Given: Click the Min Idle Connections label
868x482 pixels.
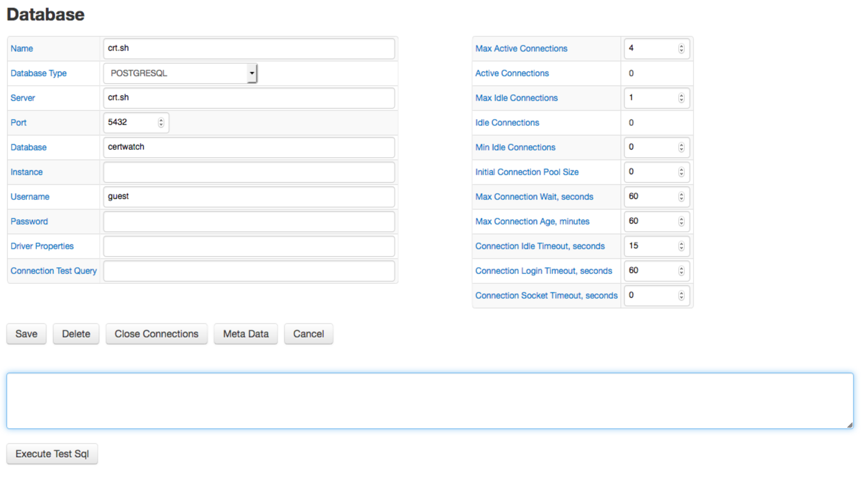Looking at the screenshot, I should click(x=515, y=147).
